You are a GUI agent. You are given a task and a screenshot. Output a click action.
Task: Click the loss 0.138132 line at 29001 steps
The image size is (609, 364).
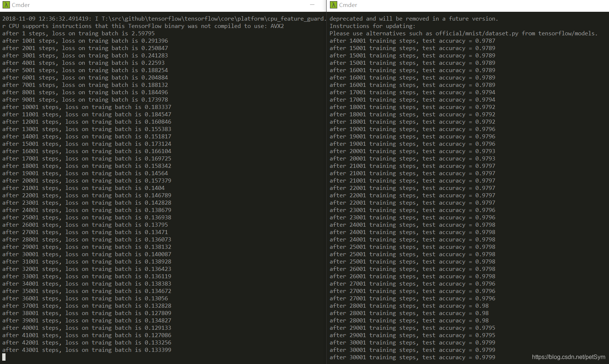[87, 247]
